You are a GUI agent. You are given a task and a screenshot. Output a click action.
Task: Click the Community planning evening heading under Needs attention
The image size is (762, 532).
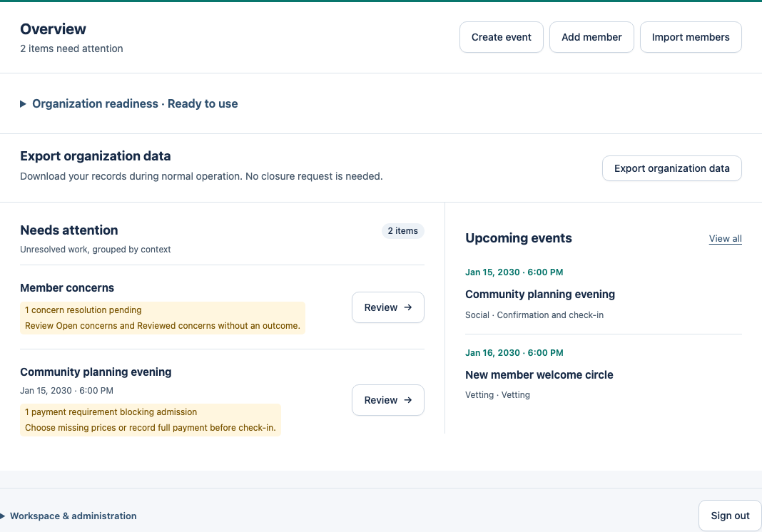pyautogui.click(x=96, y=372)
